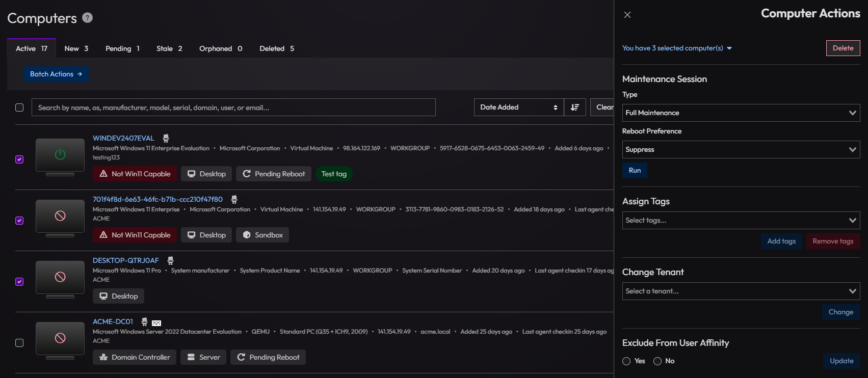The height and width of the screenshot is (378, 868).
Task: Click the Add tags button
Action: pyautogui.click(x=781, y=241)
